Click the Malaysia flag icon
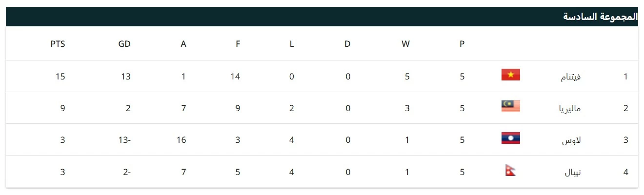 tap(510, 106)
